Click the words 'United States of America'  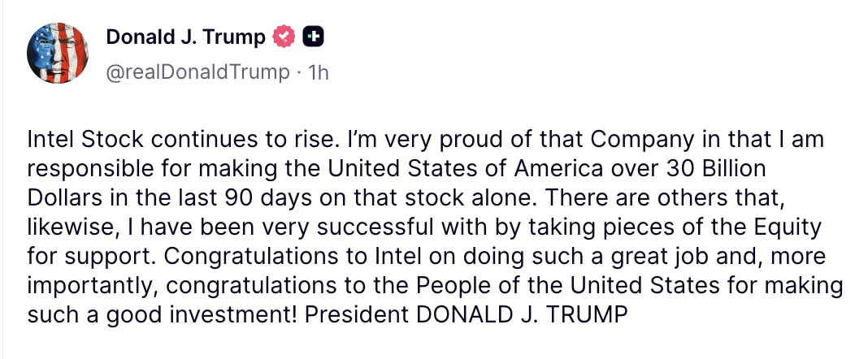pos(465,169)
